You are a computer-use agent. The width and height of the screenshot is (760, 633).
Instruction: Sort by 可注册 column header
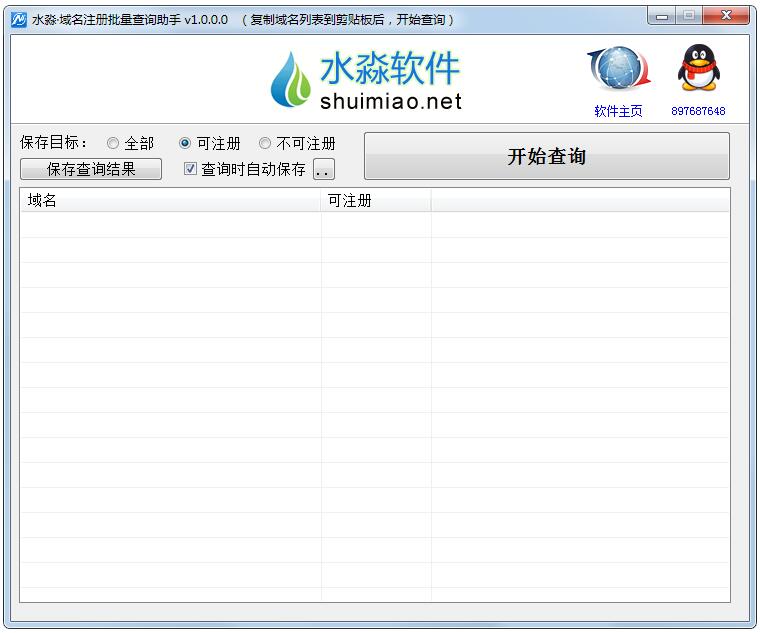[x=376, y=200]
